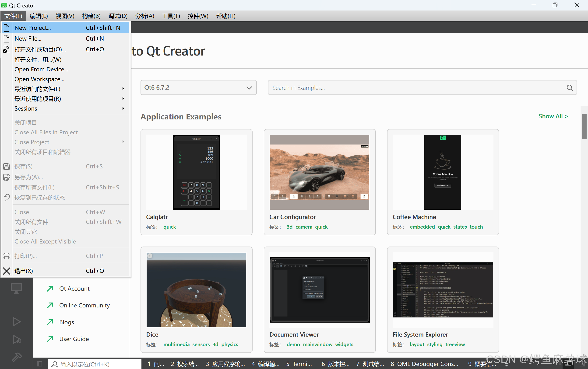Screen dimensions: 588x369
Task: Open the 5 Termi... output pane
Action: tap(299, 364)
